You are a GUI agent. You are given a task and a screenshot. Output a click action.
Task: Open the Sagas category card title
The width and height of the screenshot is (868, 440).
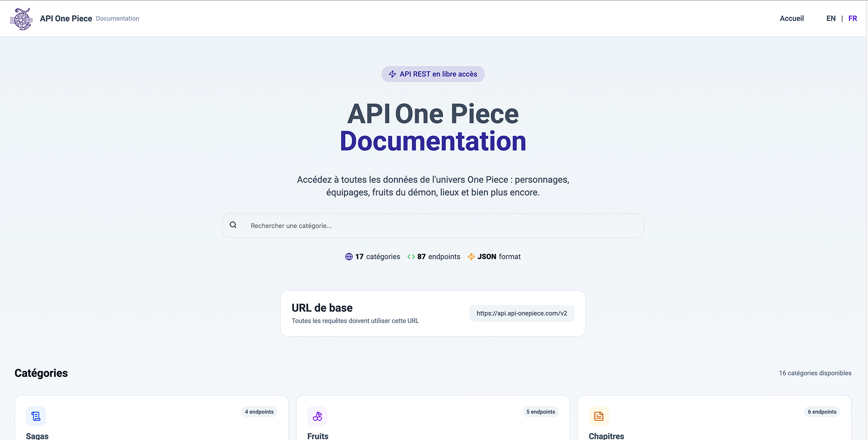[37, 436]
